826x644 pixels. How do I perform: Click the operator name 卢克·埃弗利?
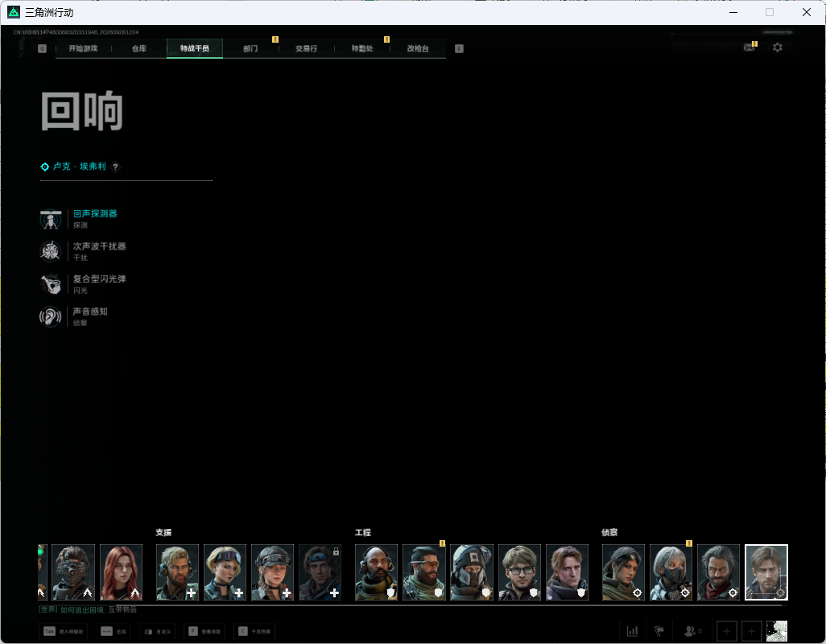tap(80, 167)
